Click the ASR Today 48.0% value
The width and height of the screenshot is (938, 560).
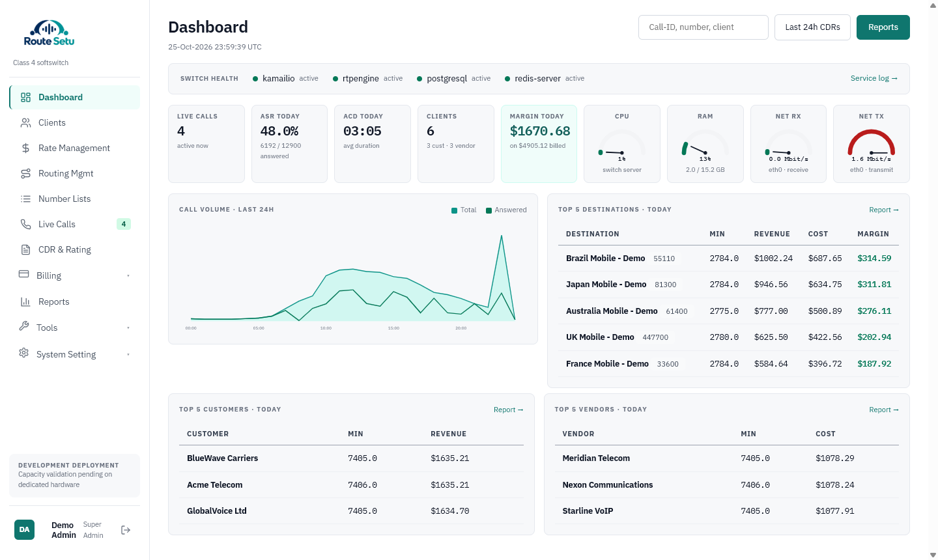pyautogui.click(x=279, y=131)
